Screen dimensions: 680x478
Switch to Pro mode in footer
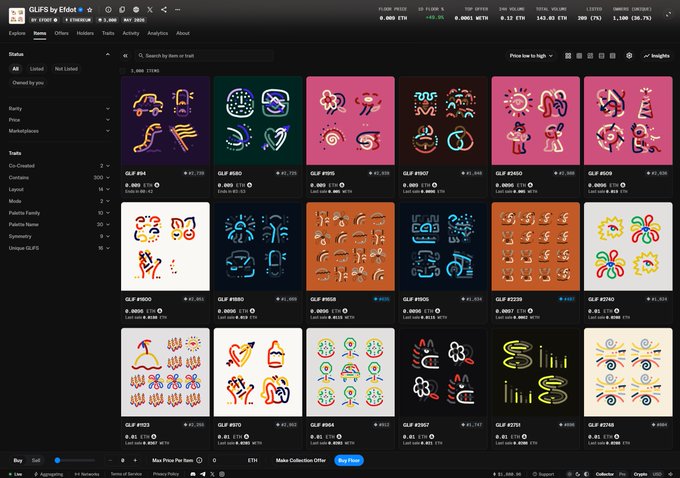click(622, 474)
